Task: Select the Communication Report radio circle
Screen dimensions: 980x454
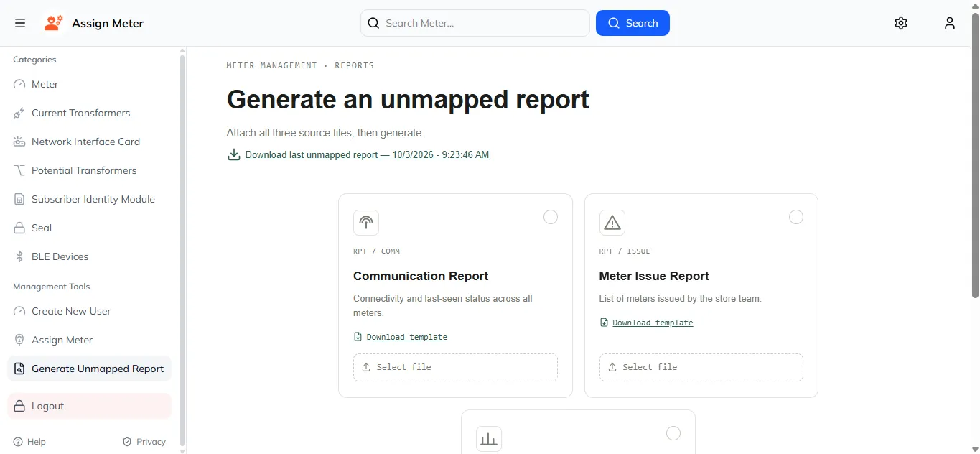Action: (551, 217)
